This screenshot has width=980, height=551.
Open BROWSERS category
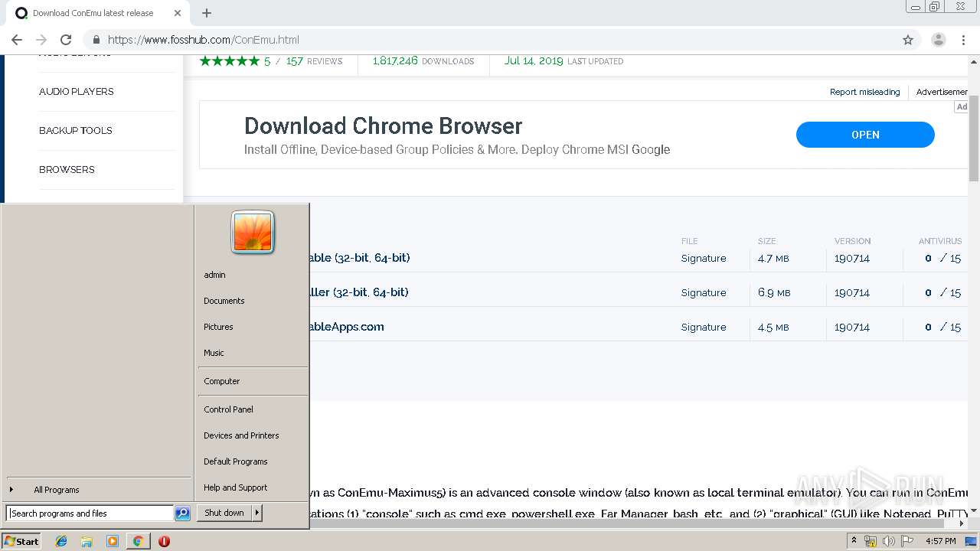coord(67,170)
